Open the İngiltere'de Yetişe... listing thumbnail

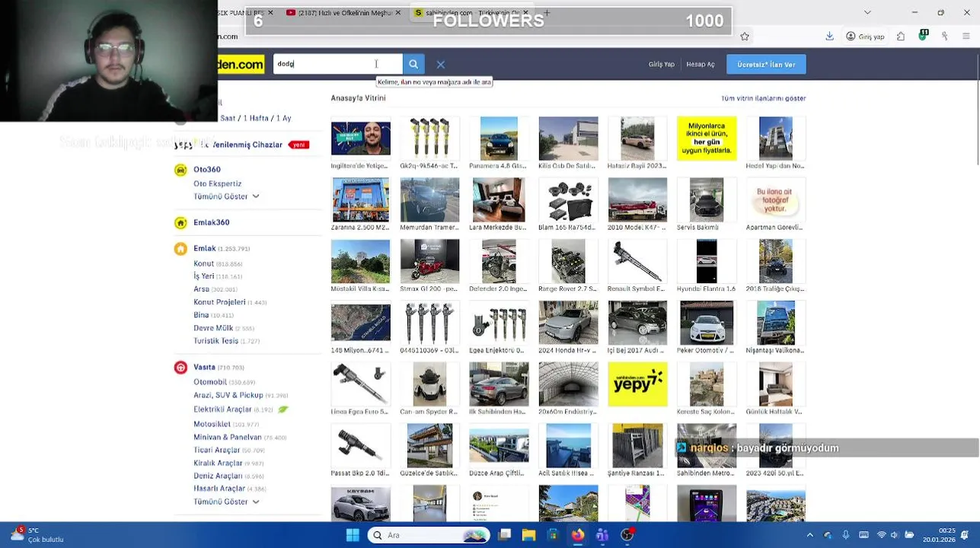pos(360,138)
